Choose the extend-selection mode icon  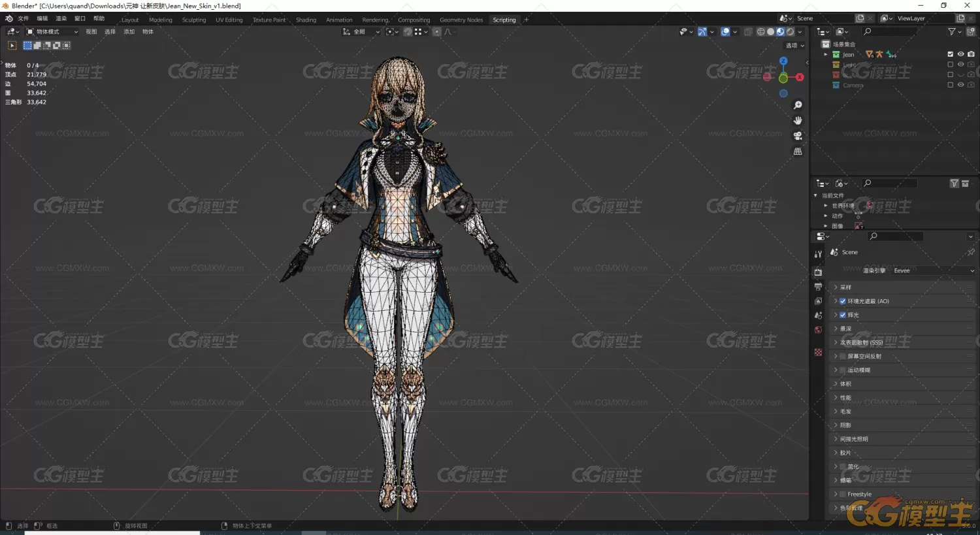(37, 45)
